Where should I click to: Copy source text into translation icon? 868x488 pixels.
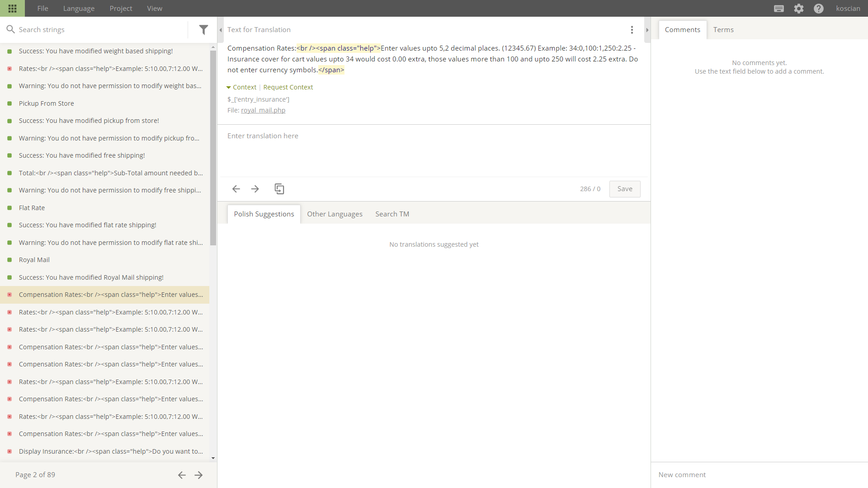(279, 189)
